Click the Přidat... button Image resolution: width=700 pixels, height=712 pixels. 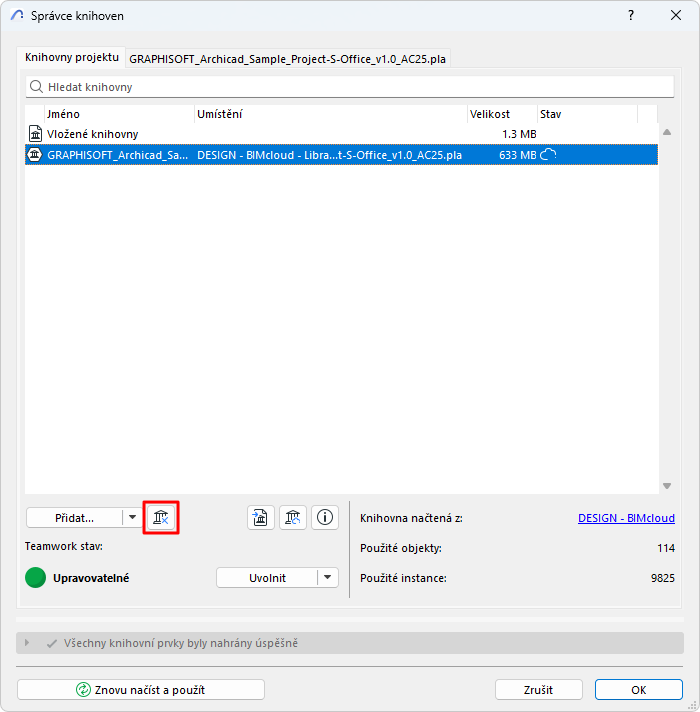pos(74,518)
